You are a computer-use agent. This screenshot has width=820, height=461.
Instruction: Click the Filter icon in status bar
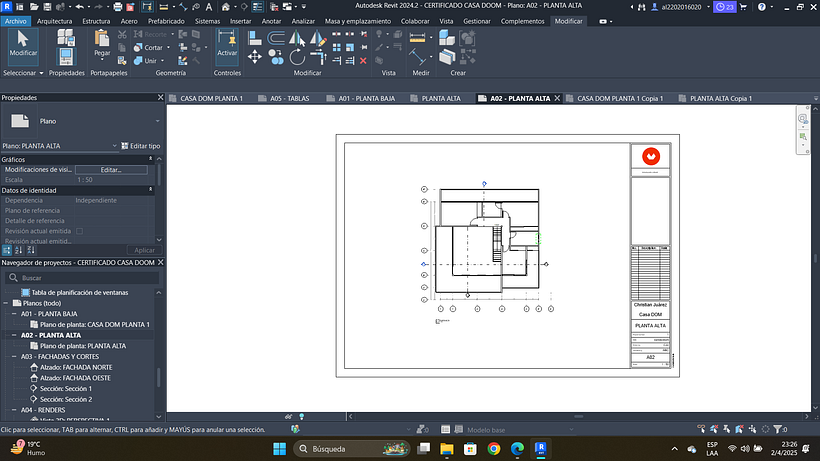point(778,429)
